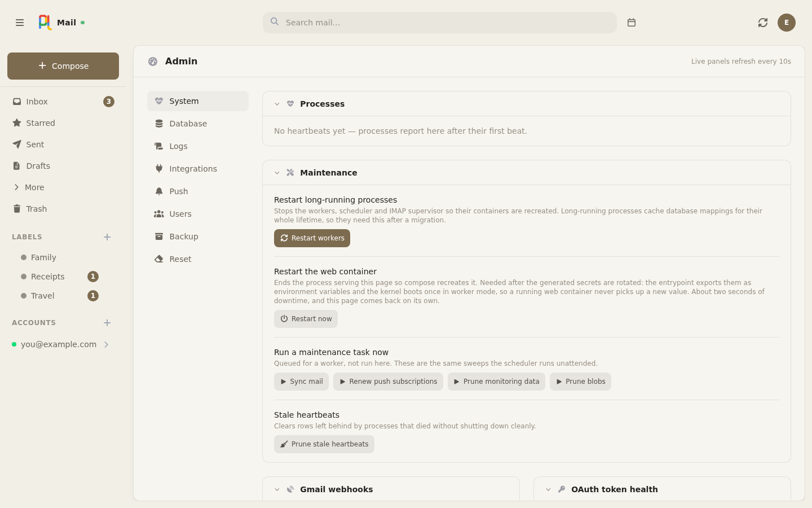
Task: Open the Reset section
Action: click(198, 259)
